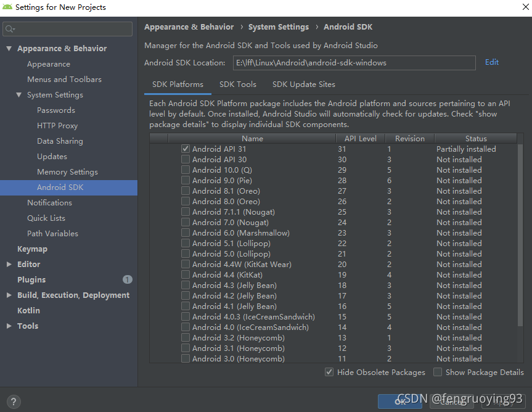Sort by the Name column header

pyautogui.click(x=252, y=139)
